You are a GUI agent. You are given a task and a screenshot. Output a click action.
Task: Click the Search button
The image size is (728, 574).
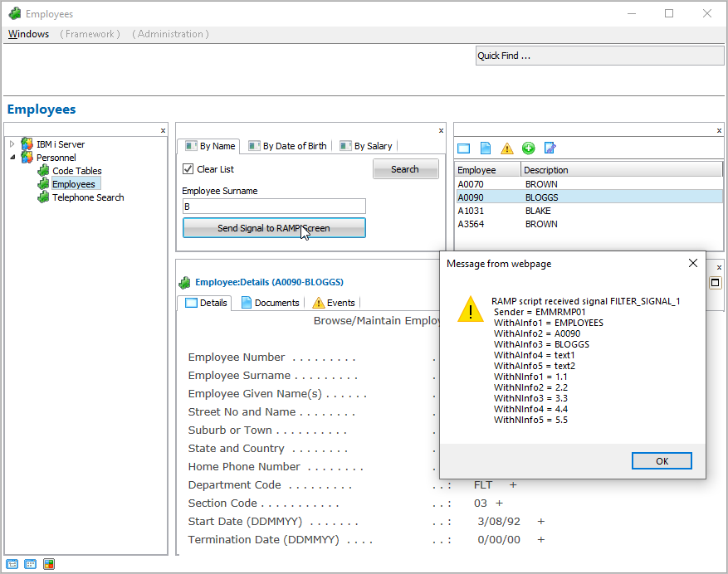(x=405, y=169)
